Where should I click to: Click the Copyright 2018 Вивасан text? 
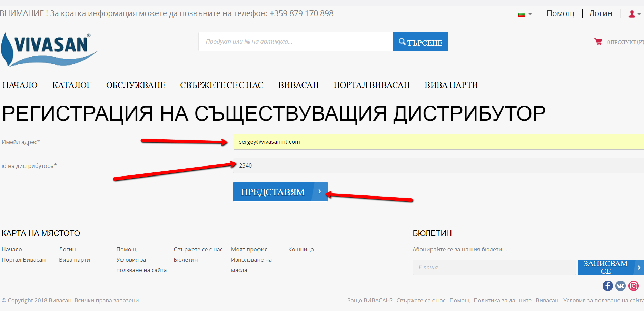[x=71, y=300]
